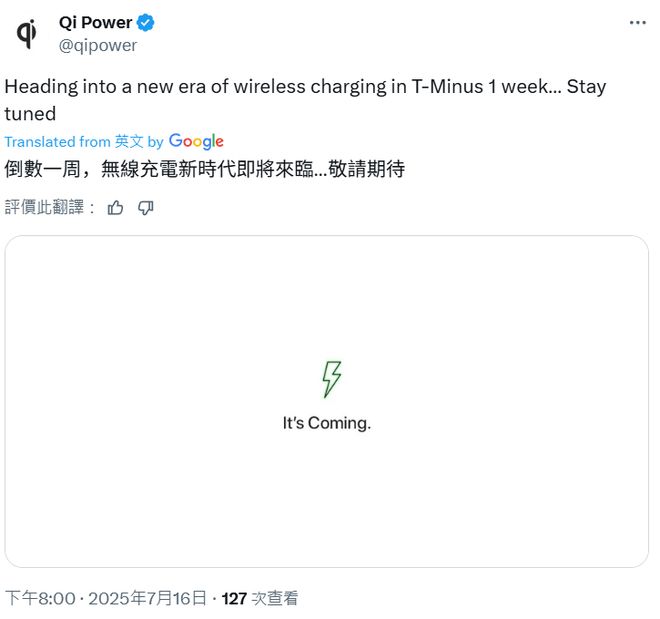The height and width of the screenshot is (619, 660).
Task: Click the "Translated from" label
Action: point(57,142)
